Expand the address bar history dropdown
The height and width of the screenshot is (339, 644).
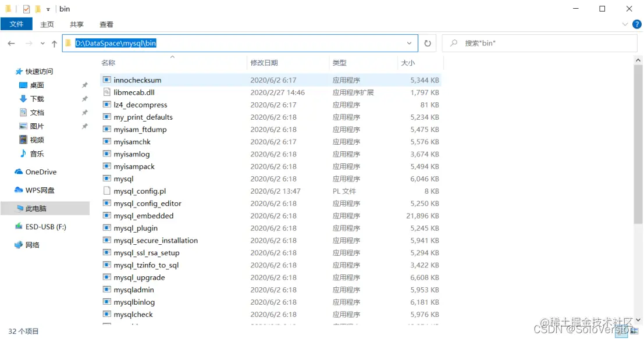[409, 43]
